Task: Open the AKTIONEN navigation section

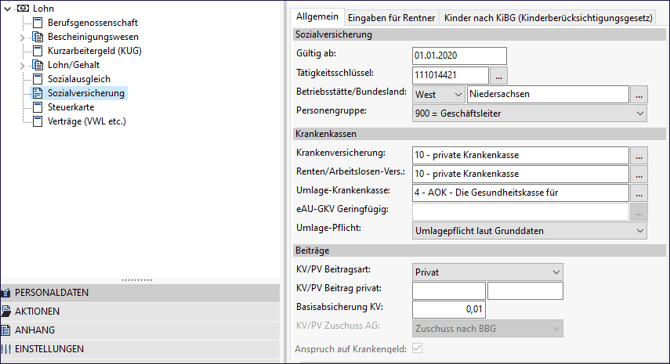Action: pyautogui.click(x=140, y=311)
